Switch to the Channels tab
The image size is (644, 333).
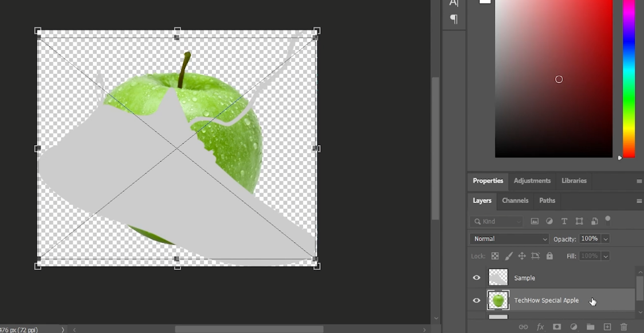click(x=515, y=201)
